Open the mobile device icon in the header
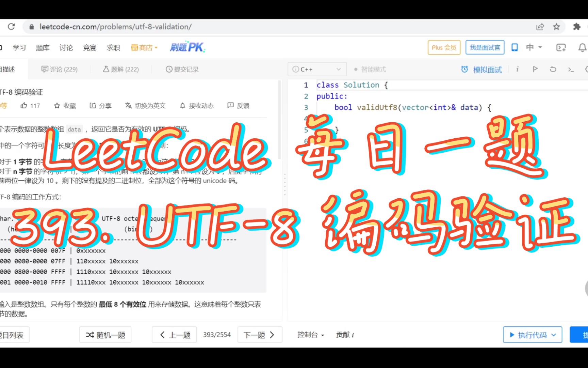 [514, 47]
